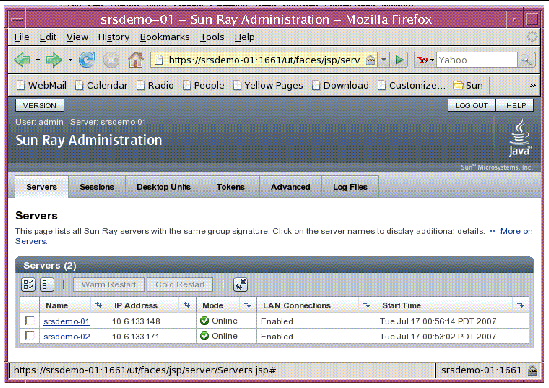
Task: Open the People bookmark
Action: click(204, 85)
